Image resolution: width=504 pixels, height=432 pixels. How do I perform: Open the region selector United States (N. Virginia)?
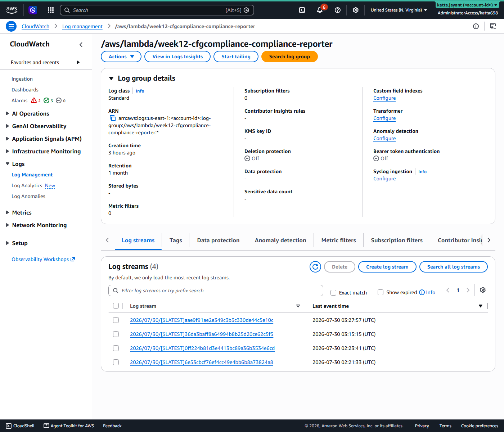pyautogui.click(x=399, y=10)
